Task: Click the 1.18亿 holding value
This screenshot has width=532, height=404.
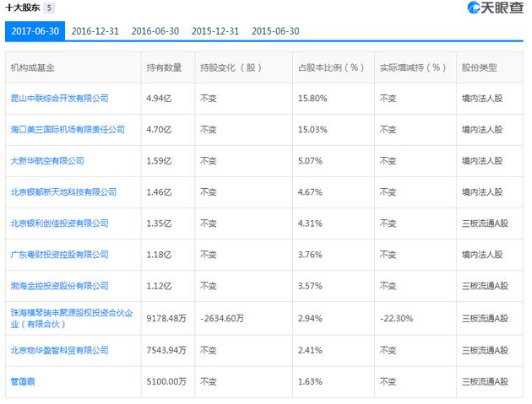Action: click(x=159, y=255)
